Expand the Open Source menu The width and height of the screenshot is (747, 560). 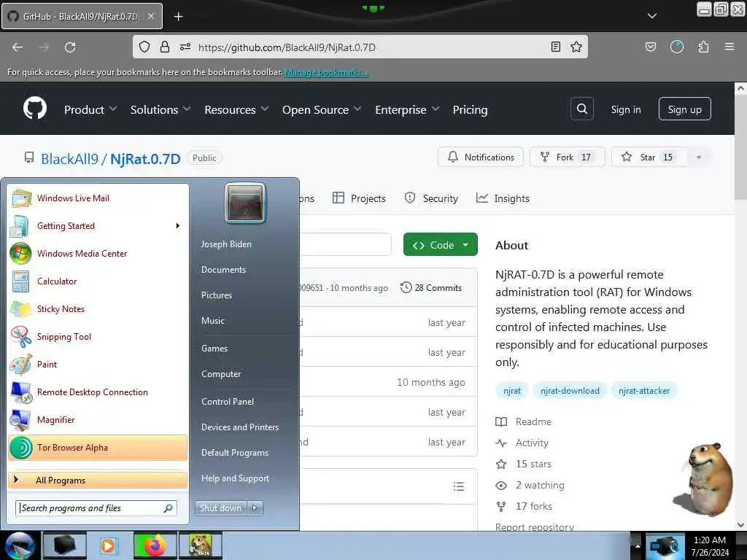(x=322, y=109)
